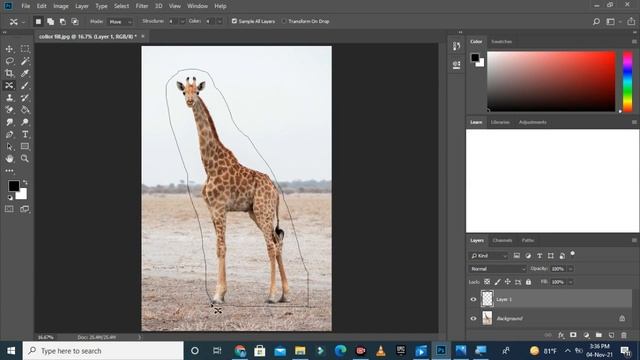Screen dimensions: 640x360
Task: Hide Layer 1 visibility eye
Action: (473, 299)
